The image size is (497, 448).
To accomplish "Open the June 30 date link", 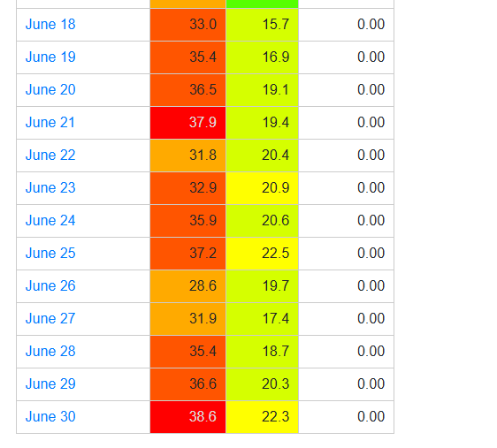I will 50,417.
